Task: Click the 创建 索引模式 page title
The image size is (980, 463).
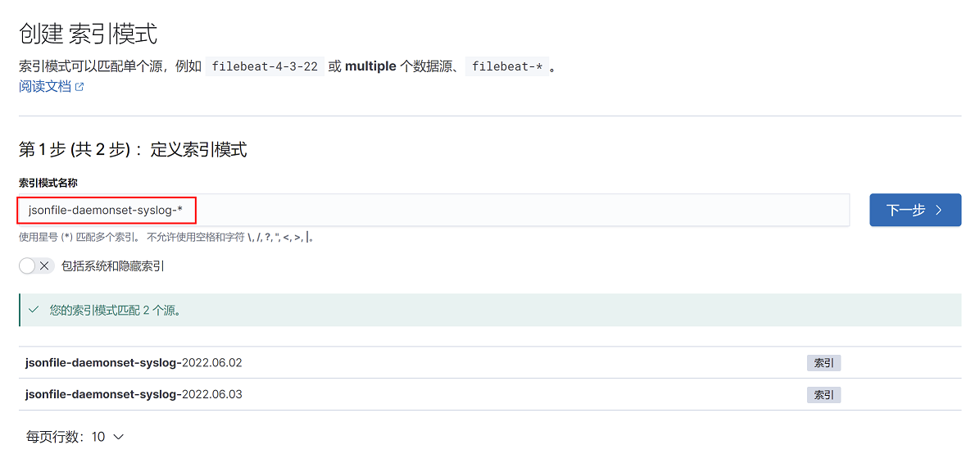Action: (x=88, y=34)
